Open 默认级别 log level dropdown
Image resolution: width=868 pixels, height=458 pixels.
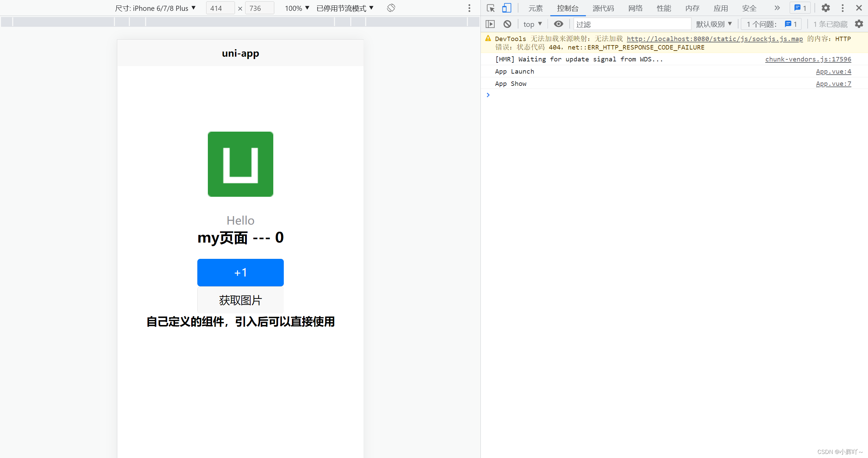[x=714, y=24]
